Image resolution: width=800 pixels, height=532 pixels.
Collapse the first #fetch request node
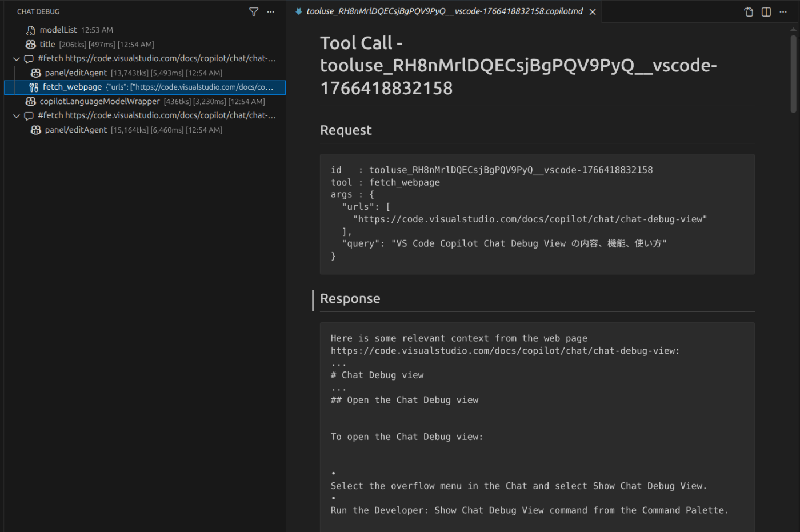tap(17, 59)
